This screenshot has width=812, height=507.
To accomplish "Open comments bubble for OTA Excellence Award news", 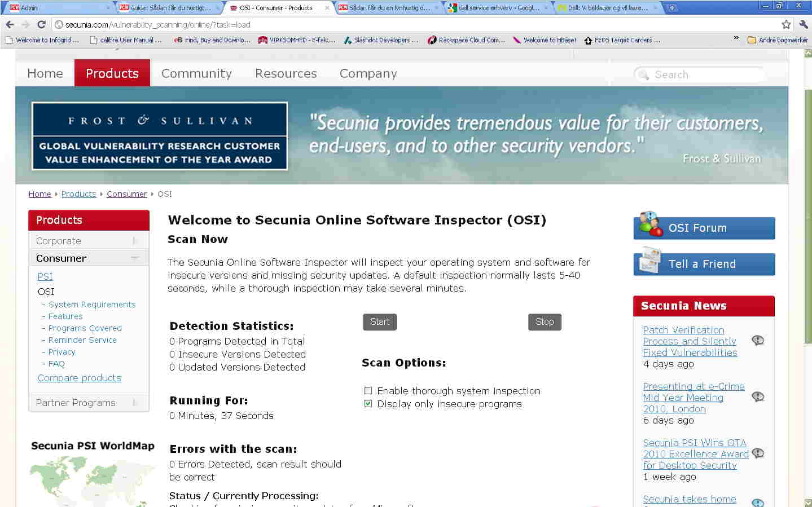I will pos(758,453).
